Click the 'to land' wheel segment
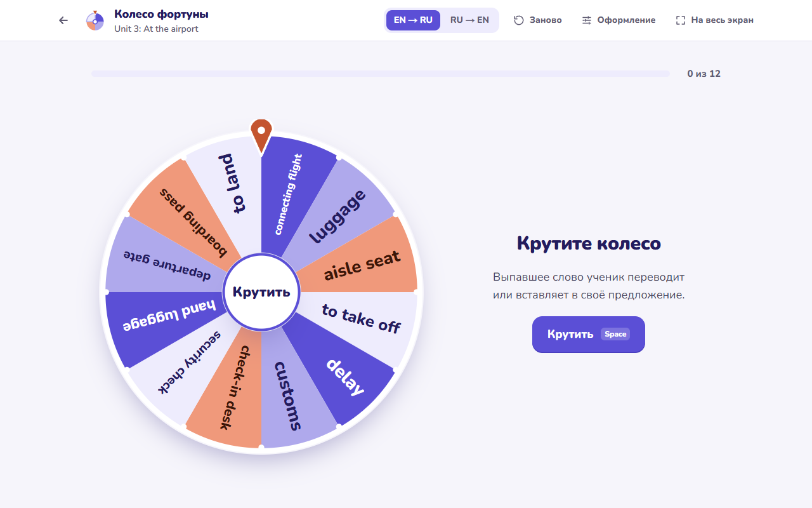This screenshot has width=812, height=508. (x=231, y=183)
